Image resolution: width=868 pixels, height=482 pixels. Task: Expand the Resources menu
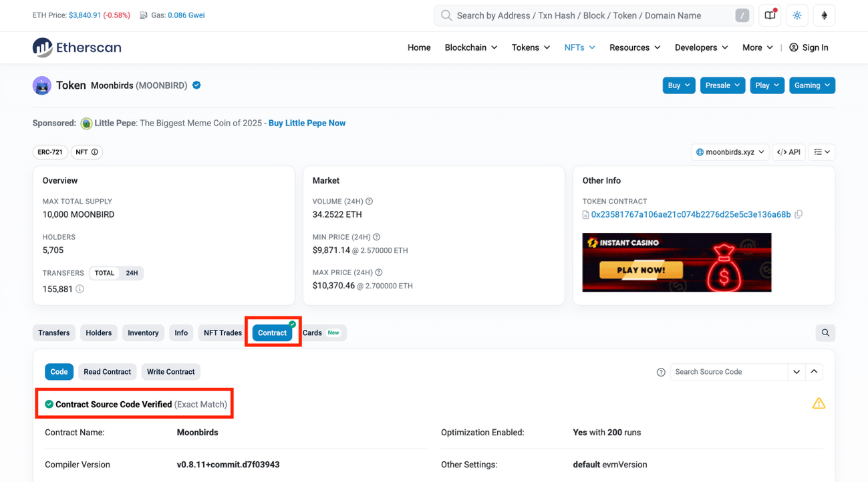(635, 47)
